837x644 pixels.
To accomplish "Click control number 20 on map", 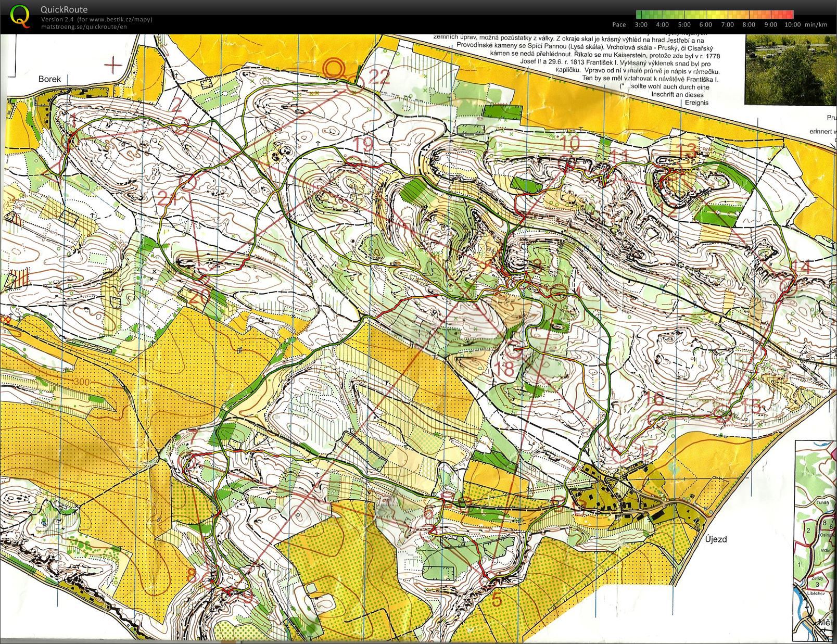I will pyautogui.click(x=199, y=298).
